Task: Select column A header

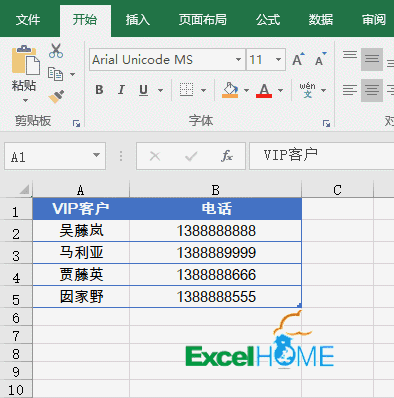Action: pyautogui.click(x=81, y=190)
